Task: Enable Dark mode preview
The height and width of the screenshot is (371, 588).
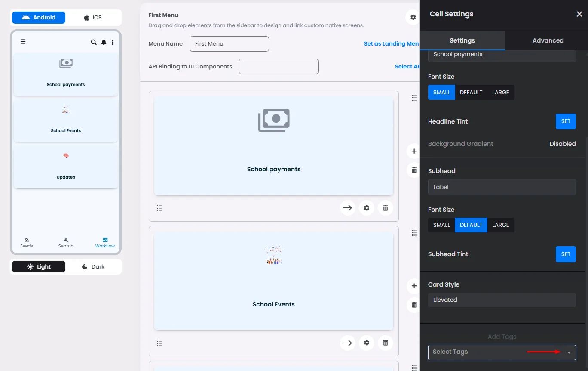Action: pyautogui.click(x=93, y=267)
